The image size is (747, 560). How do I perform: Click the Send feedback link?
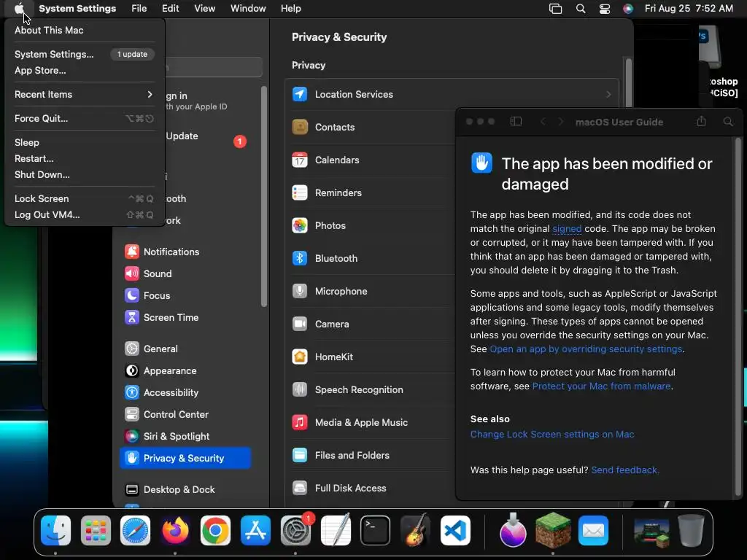[625, 470]
